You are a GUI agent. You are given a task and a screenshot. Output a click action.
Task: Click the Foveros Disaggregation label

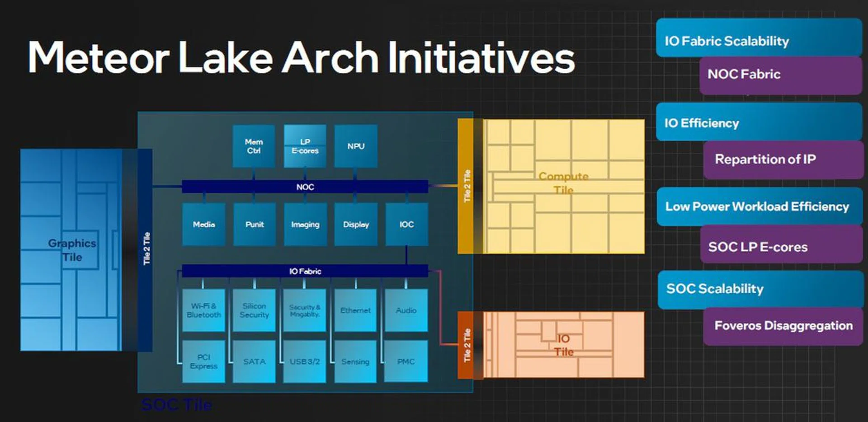782,325
